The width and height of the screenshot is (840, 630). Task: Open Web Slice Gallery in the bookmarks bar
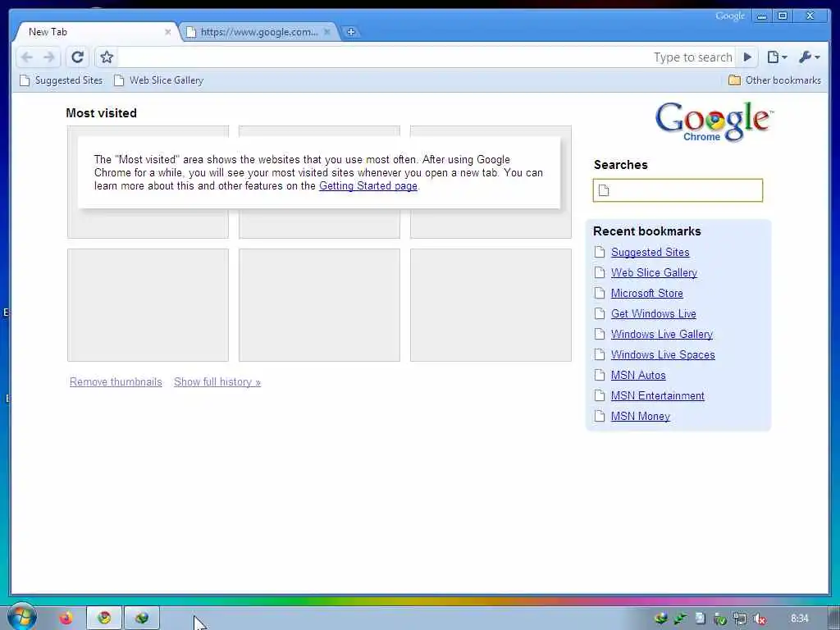(x=158, y=80)
